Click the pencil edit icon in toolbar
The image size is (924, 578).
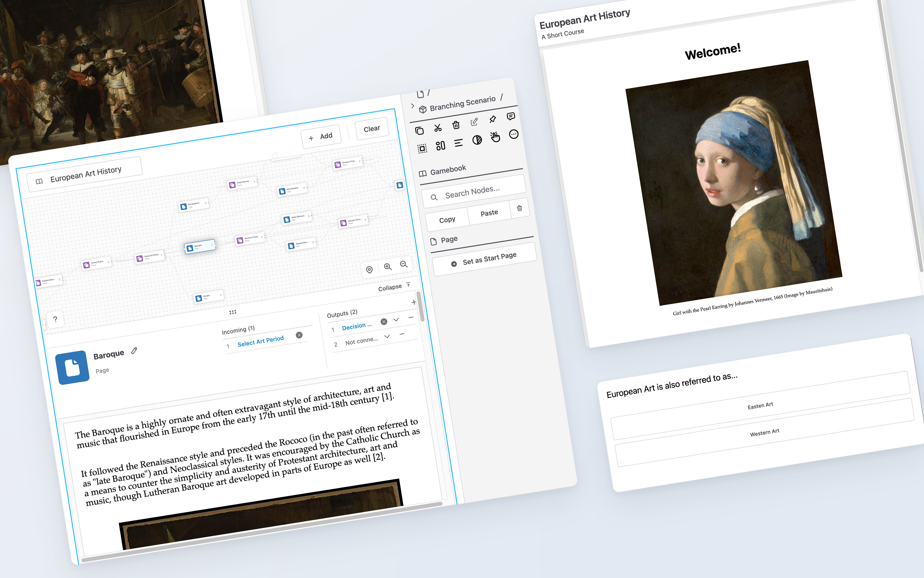point(474,122)
